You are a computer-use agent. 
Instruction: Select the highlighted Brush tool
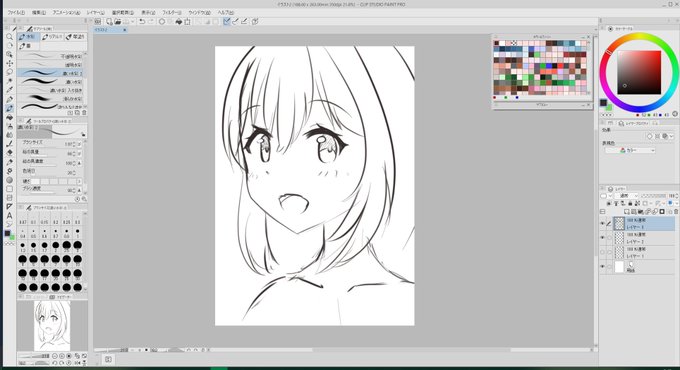9,108
